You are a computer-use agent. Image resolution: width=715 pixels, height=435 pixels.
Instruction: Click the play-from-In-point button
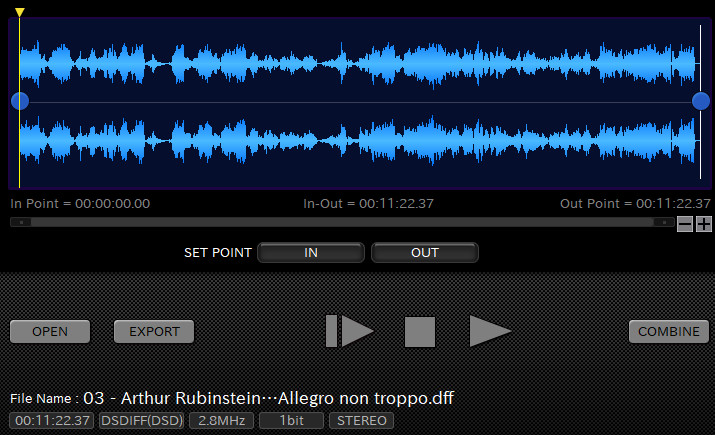(x=350, y=331)
